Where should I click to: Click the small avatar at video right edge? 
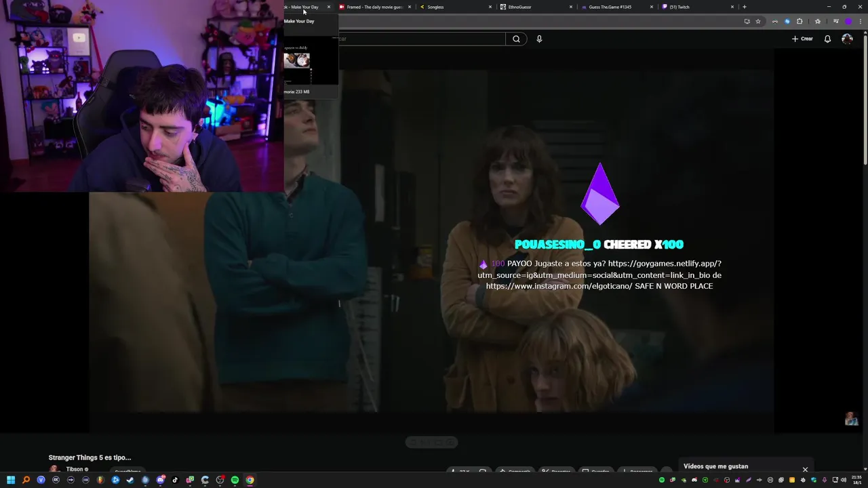coord(851,419)
